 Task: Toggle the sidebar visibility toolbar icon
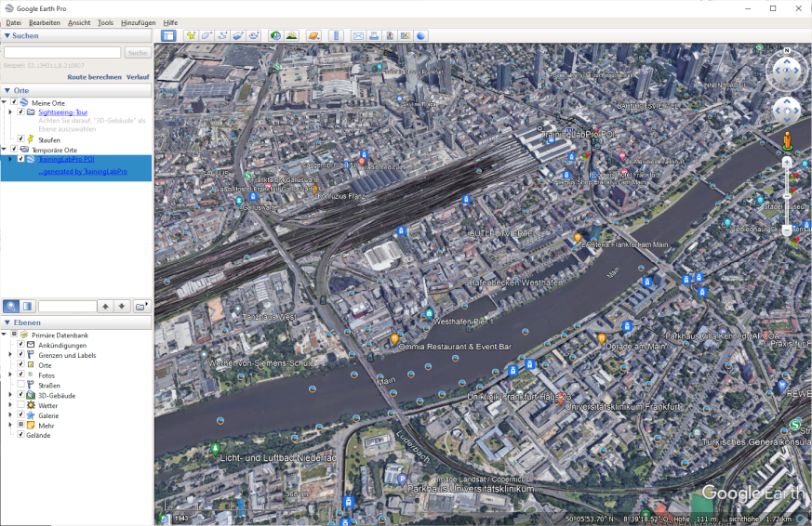(x=168, y=35)
